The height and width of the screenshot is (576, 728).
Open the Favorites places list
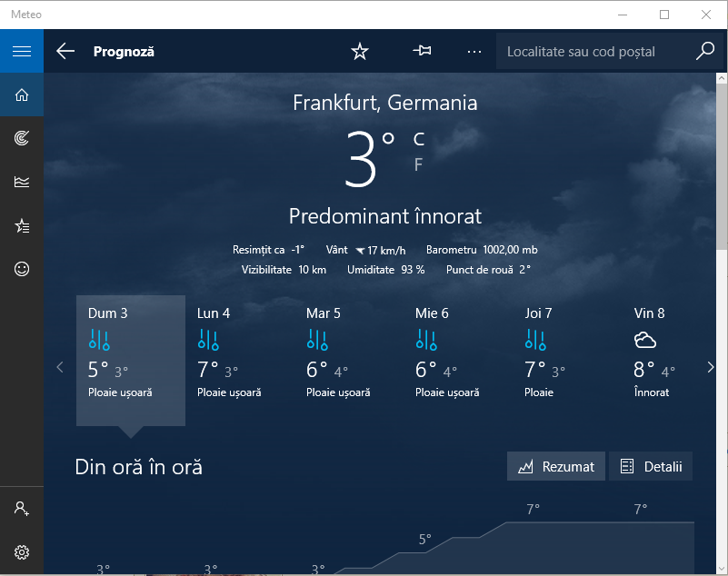pos(22,225)
